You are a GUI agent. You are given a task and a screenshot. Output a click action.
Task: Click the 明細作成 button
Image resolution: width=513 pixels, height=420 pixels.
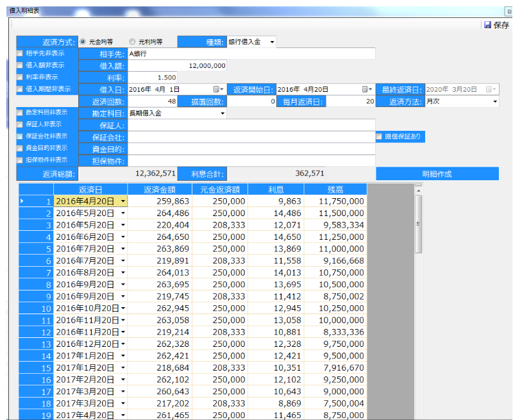point(437,173)
